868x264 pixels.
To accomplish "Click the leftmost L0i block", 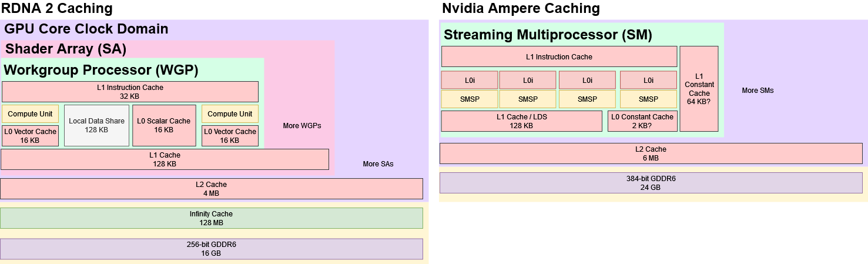I will pyautogui.click(x=470, y=80).
